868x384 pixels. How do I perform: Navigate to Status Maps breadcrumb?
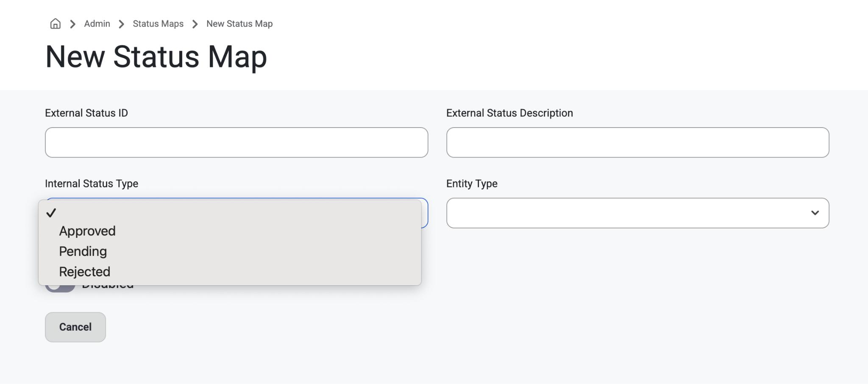point(158,24)
